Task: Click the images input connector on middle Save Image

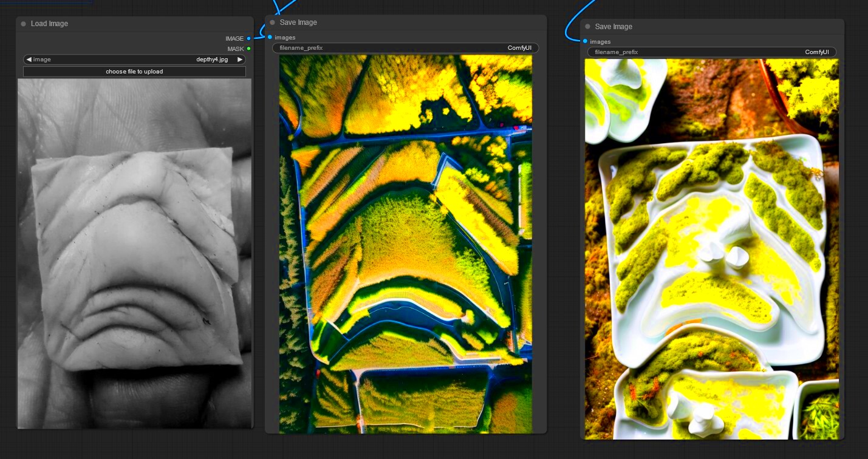Action: point(270,37)
